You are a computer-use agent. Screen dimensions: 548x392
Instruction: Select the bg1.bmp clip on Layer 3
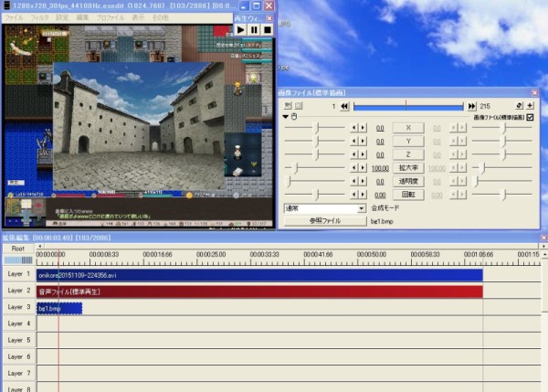click(x=59, y=309)
